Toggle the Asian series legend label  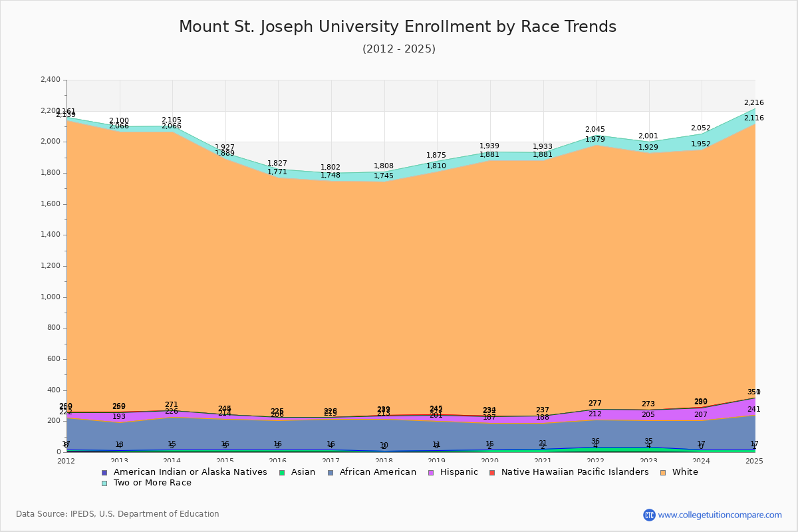305,472
